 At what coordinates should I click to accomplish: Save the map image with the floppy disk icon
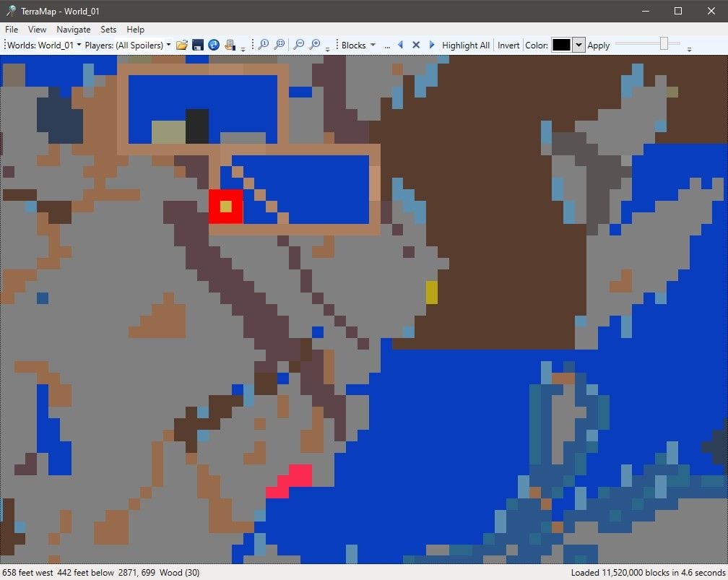click(198, 45)
